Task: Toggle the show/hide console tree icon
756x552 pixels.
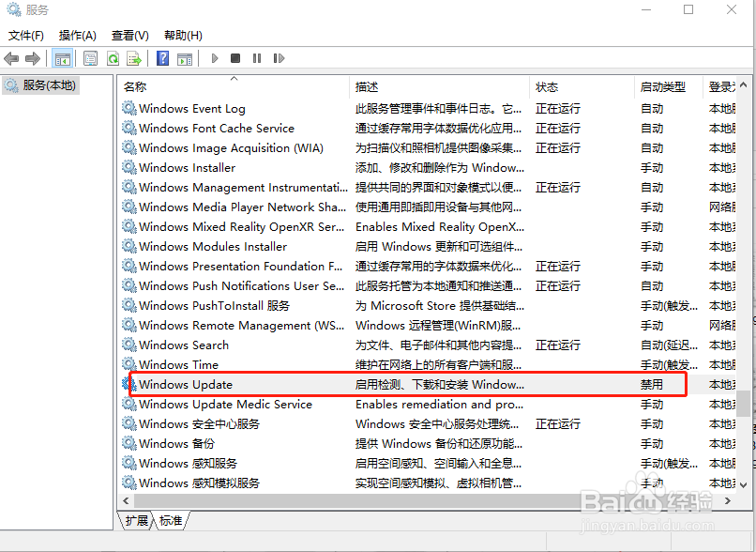Action: pyautogui.click(x=62, y=59)
